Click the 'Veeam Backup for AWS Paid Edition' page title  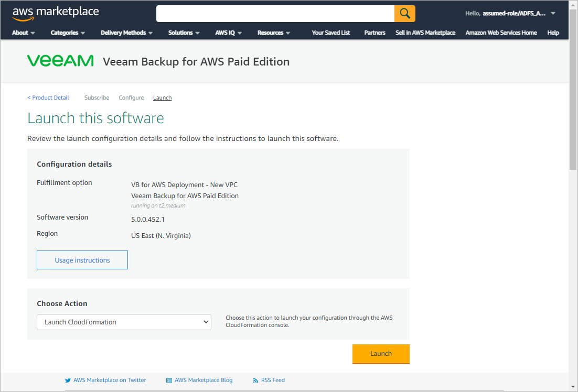point(196,61)
